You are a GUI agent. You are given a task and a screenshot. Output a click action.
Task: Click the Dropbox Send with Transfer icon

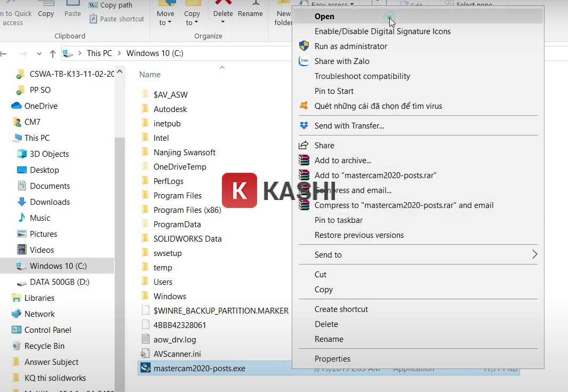click(x=304, y=126)
